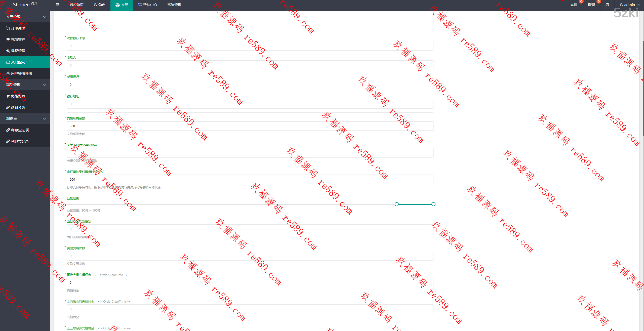
Task: Open 用户等级升级 in the sidebar
Action: pos(21,73)
